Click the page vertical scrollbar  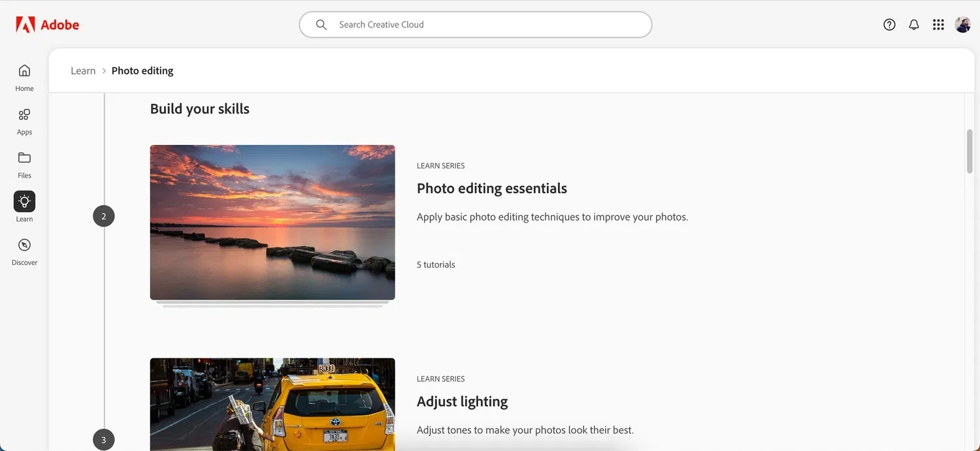(x=970, y=151)
